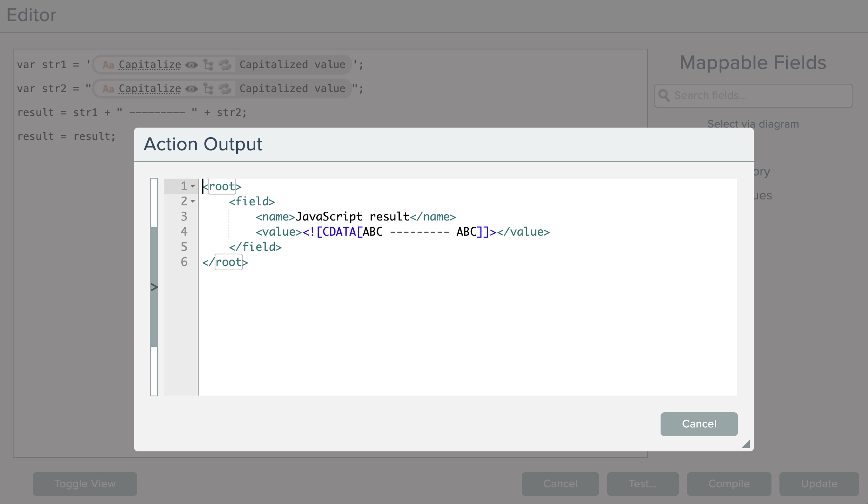Click the Capitalize link in str1 line
Image resolution: width=868 pixels, height=504 pixels.
[x=150, y=65]
